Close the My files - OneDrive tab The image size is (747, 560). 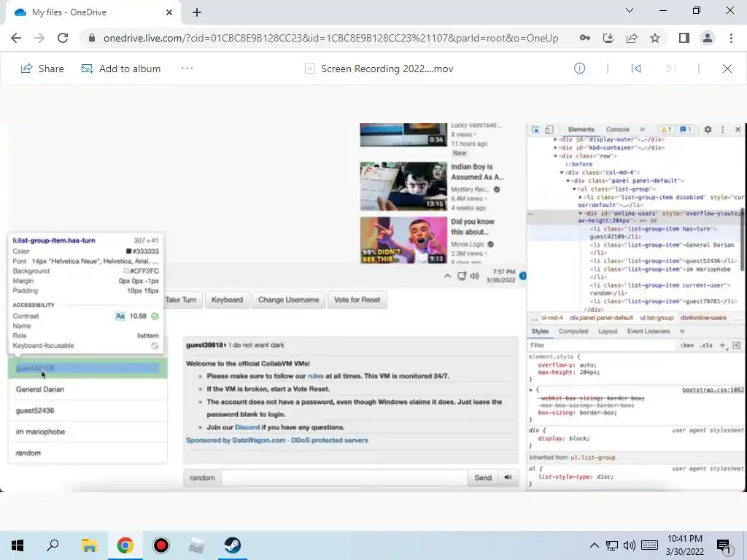[169, 12]
